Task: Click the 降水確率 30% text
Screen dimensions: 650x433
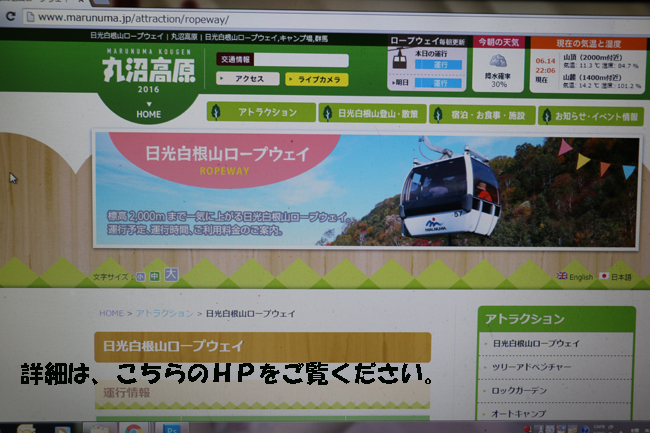Action: (x=498, y=80)
